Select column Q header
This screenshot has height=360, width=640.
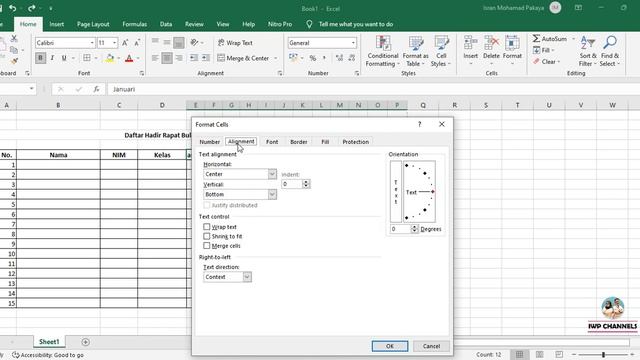423,105
